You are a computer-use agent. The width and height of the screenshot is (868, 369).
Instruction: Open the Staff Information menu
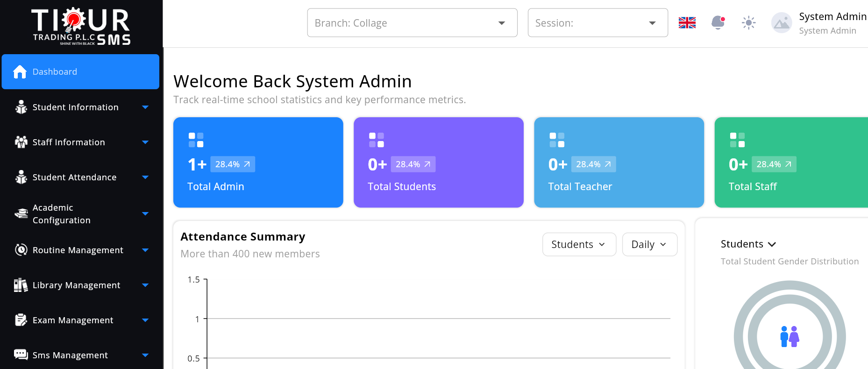80,142
